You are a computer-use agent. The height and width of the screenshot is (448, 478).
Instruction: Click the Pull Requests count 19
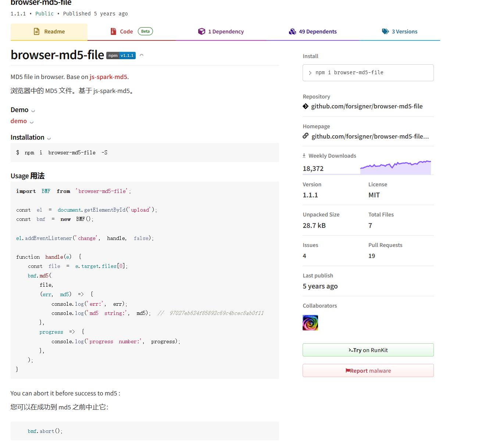(372, 256)
